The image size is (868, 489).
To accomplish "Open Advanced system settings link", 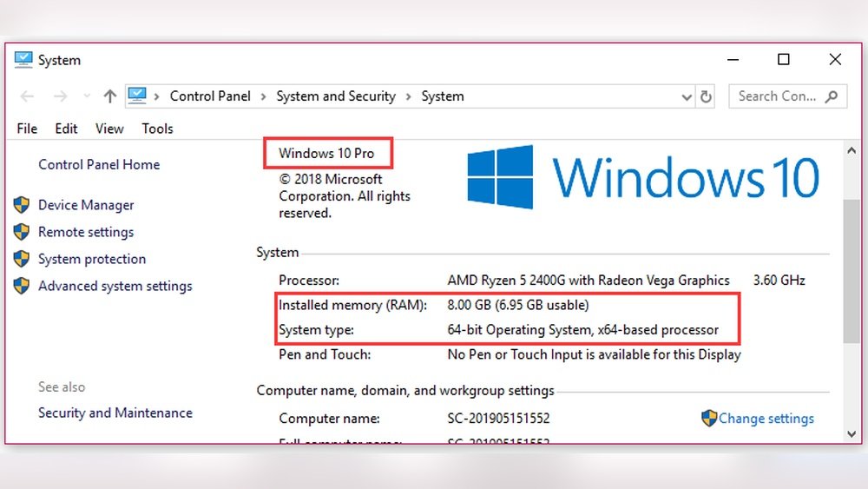I will point(115,286).
